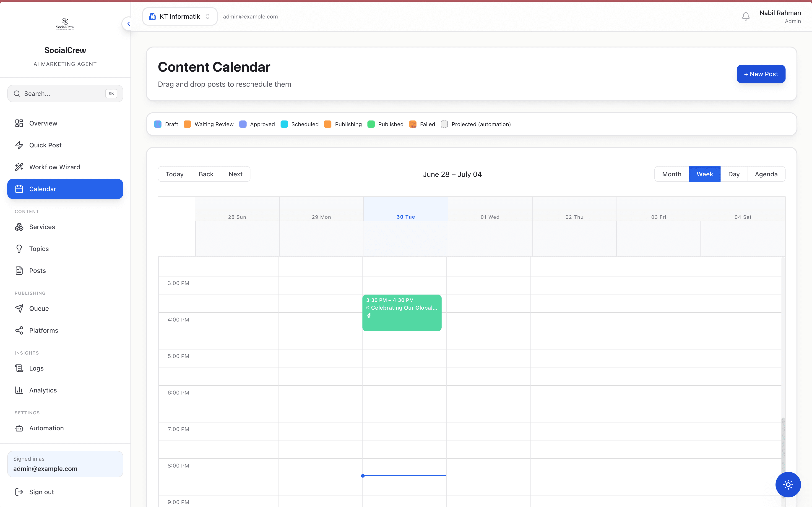Click the Scheduled cyan swatch
Screen dimensions: 812x507
284,124
